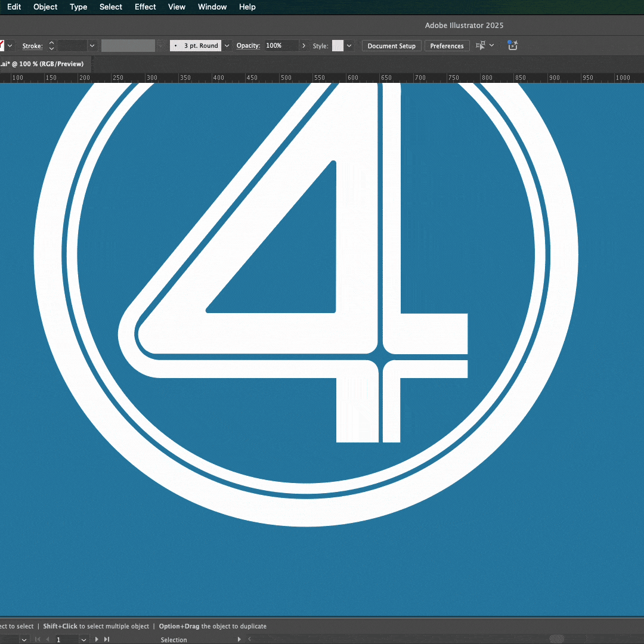This screenshot has width=644, height=644.
Task: Open the Object menu
Action: [x=45, y=7]
